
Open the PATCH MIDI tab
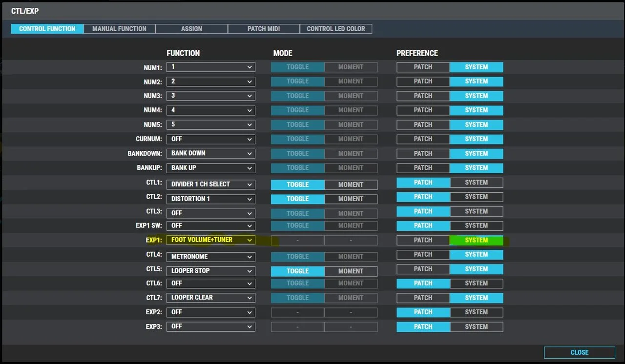point(264,29)
